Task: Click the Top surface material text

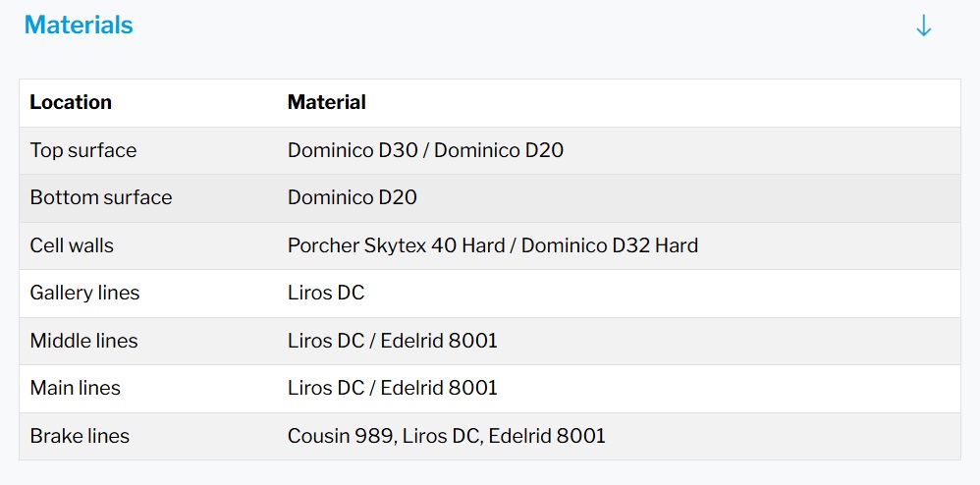Action: pyautogui.click(x=425, y=150)
